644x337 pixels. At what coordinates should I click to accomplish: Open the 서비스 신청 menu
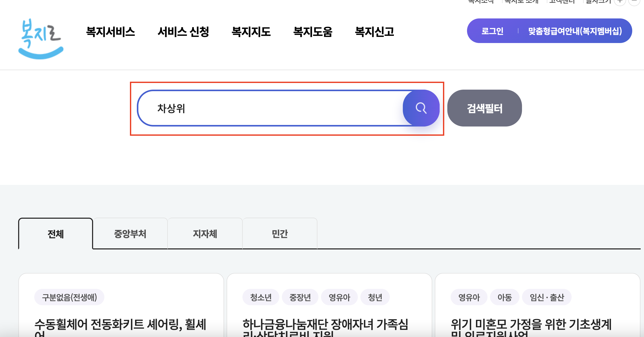[x=183, y=32]
